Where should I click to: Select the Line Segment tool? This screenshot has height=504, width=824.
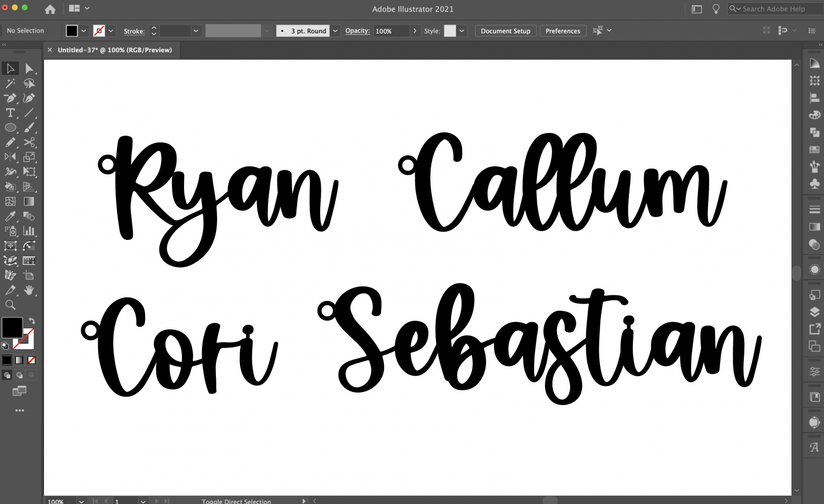tap(29, 113)
